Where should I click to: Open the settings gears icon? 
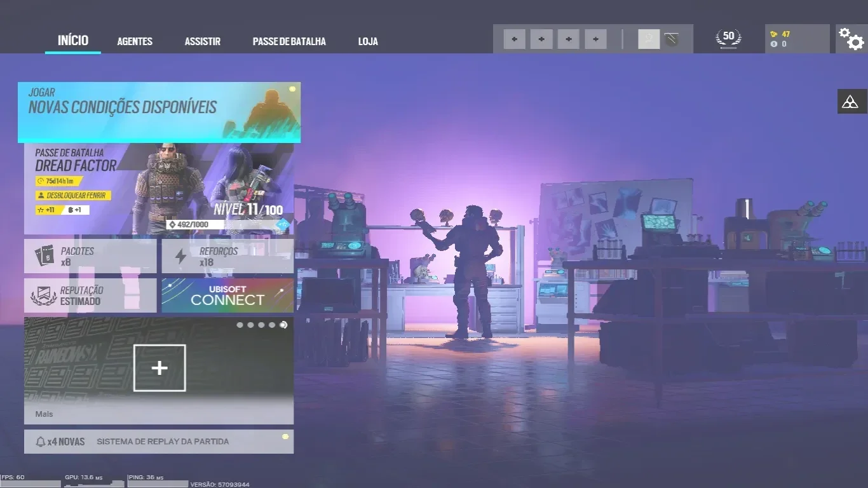[x=851, y=39]
